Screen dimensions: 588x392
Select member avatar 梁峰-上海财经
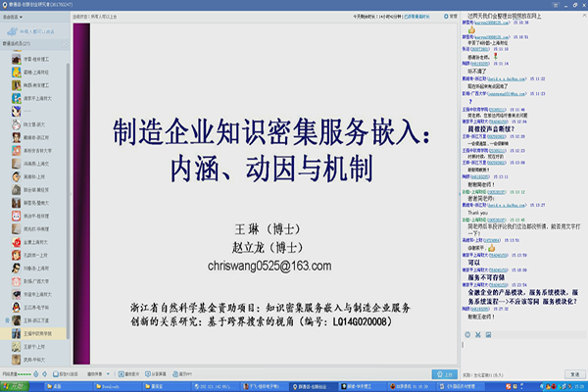(17, 73)
